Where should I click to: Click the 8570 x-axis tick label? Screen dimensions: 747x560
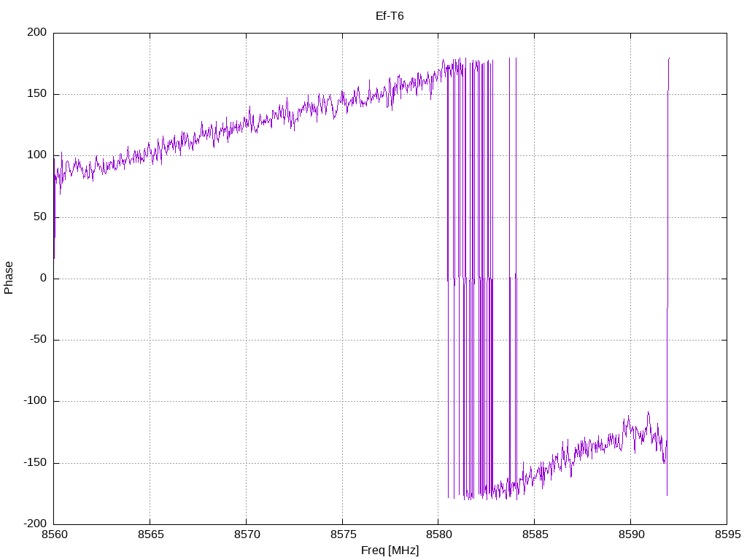246,534
